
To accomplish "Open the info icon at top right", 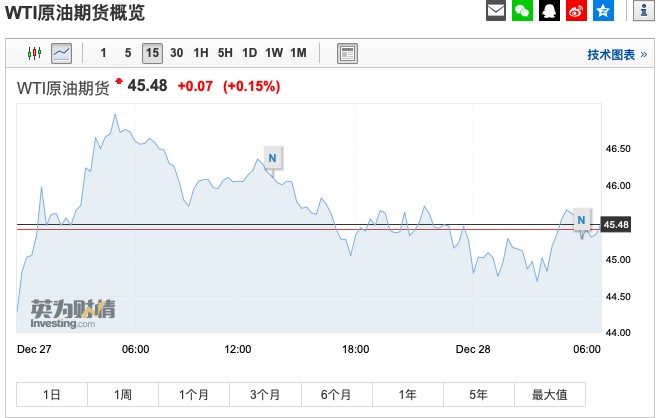I will pyautogui.click(x=641, y=11).
